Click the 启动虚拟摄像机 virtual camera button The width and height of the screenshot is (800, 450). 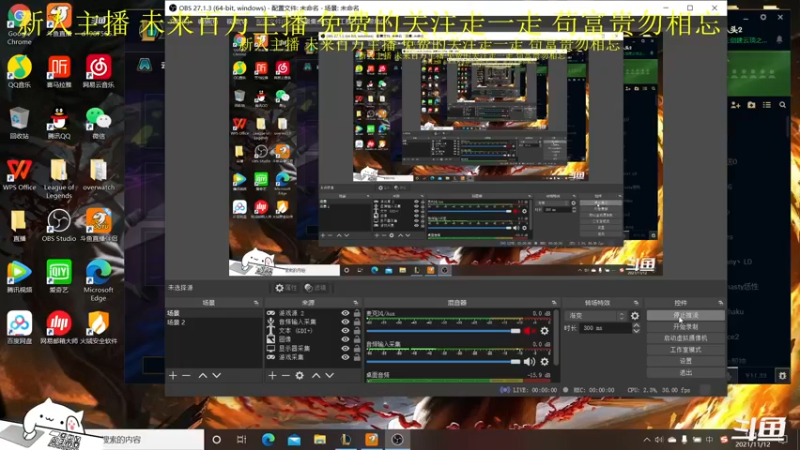tap(685, 338)
